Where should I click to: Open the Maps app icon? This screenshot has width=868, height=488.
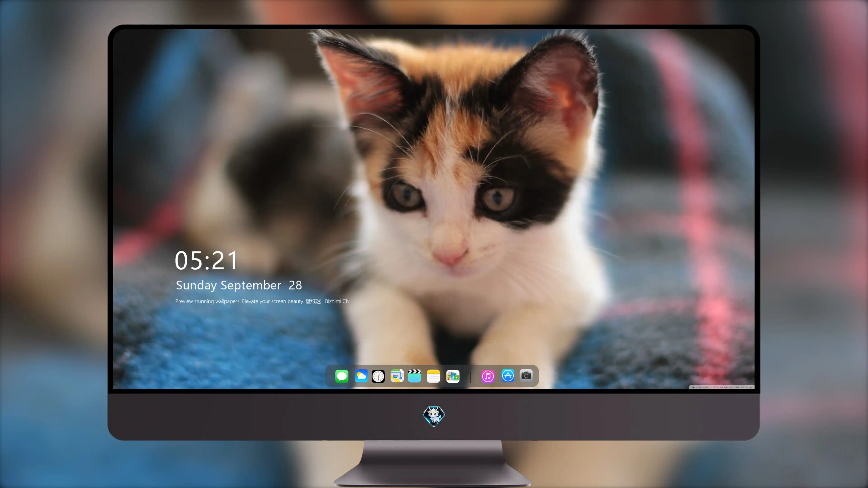pos(397,376)
